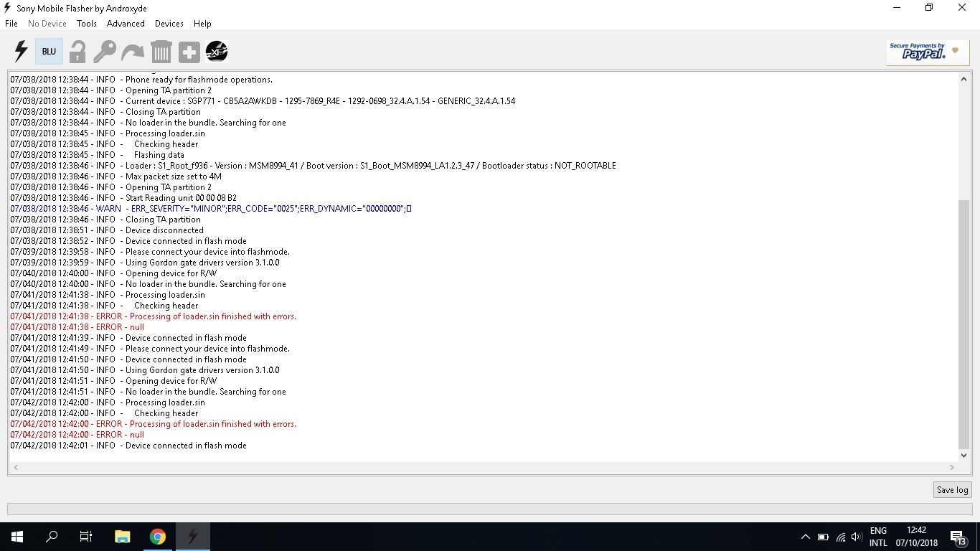Select the 'Max packet size set to 4M' line
980x551 pixels.
click(x=116, y=176)
